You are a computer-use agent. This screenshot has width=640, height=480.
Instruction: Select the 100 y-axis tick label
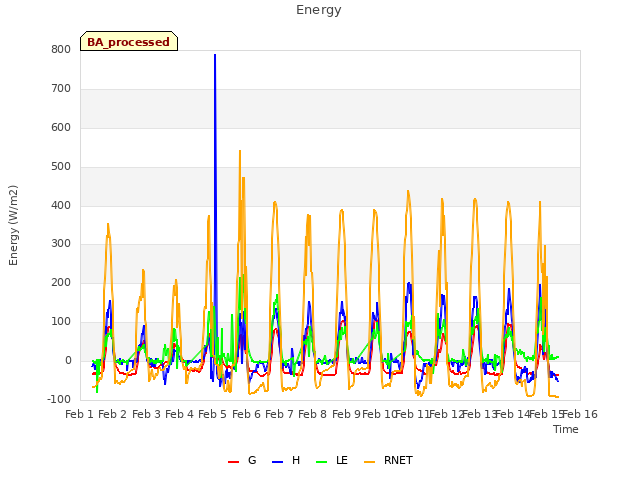coord(61,322)
